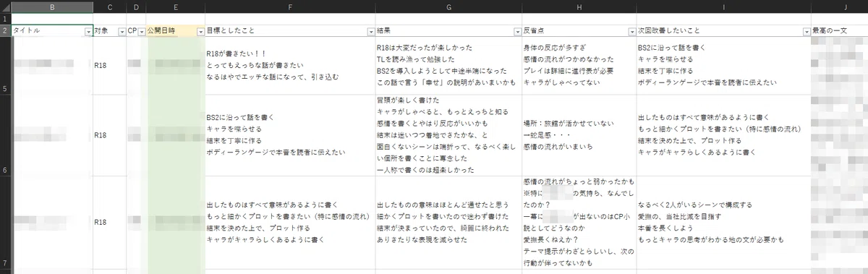Select cell starting with 出したものの意味はほとんど通せた
The width and height of the screenshot is (868, 274).
pyautogui.click(x=448, y=223)
